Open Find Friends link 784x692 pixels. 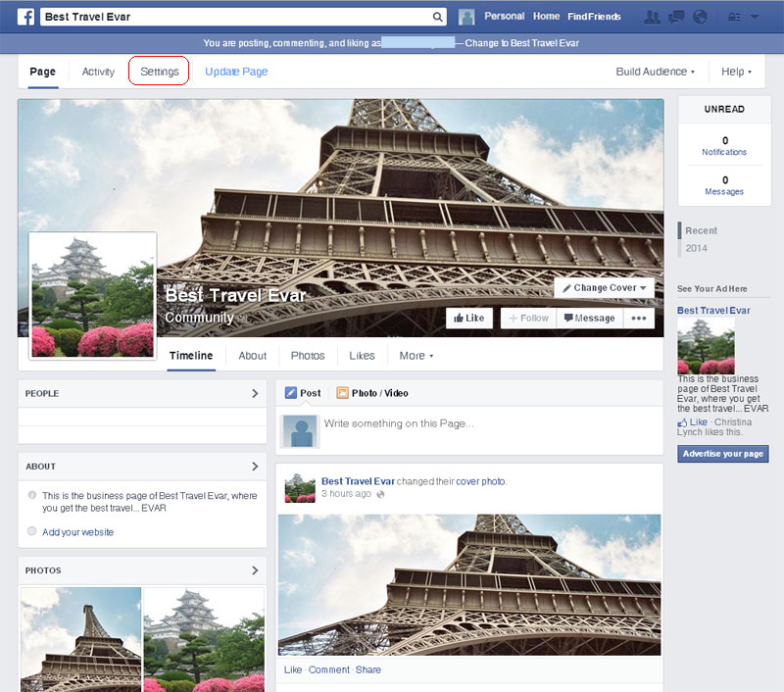click(594, 17)
